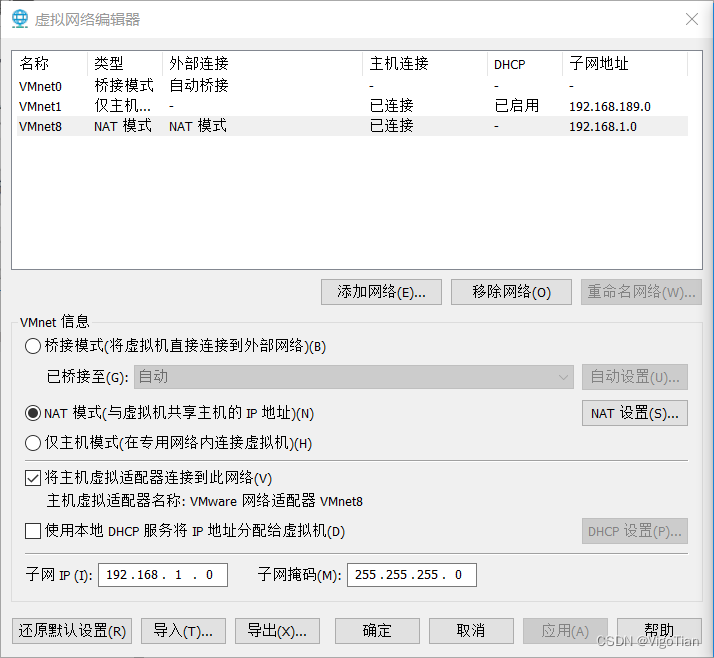Click 导入(T)... button

point(183,631)
